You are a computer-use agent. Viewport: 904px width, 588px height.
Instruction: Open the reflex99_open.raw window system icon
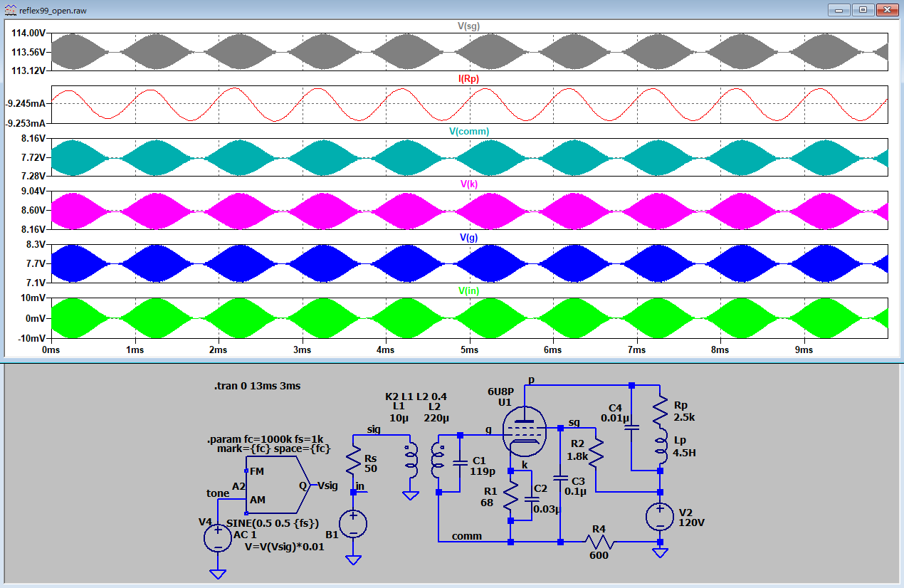(10, 9)
